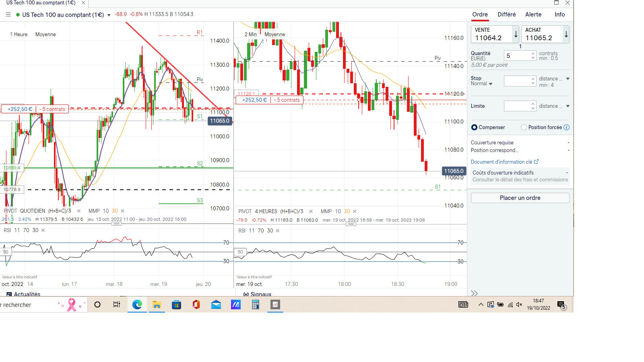This screenshot has width=644, height=362.
Task: Open File Explorer from the taskbar
Action: (x=157, y=304)
